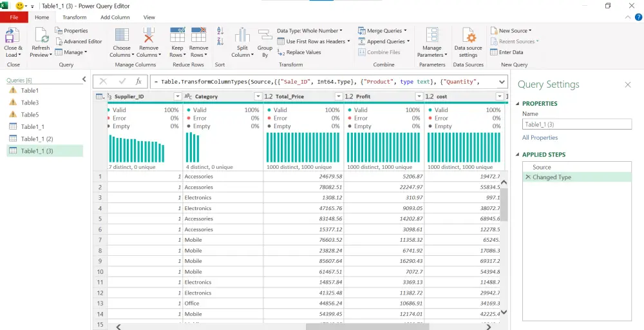The image size is (644, 330).
Task: Click the Keep Rows icon
Action: 178,35
